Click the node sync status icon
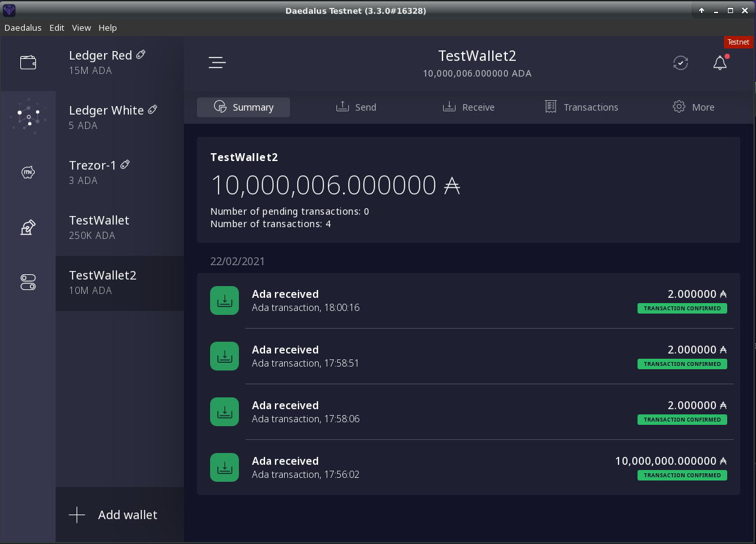This screenshot has height=544, width=756. click(680, 63)
